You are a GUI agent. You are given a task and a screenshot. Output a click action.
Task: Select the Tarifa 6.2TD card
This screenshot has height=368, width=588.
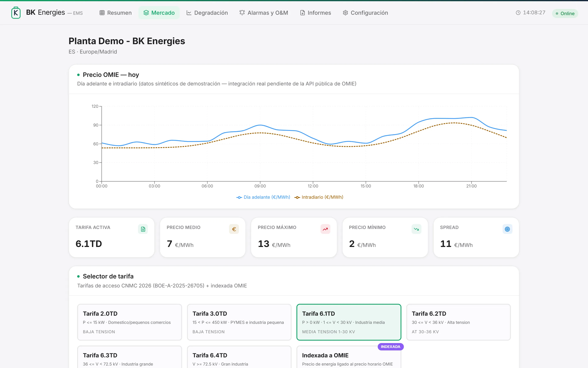tap(458, 322)
